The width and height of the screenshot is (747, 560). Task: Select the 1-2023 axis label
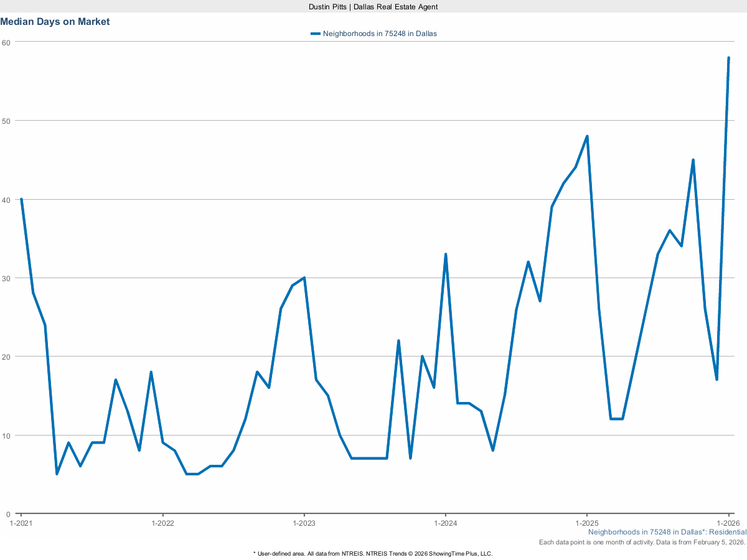coord(303,523)
